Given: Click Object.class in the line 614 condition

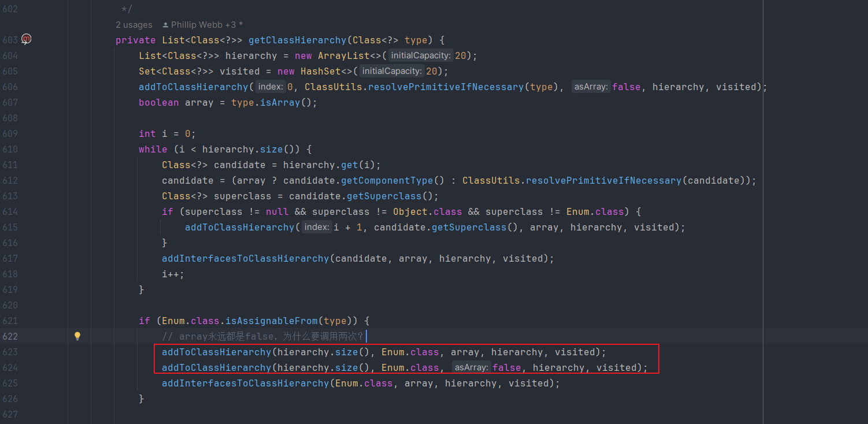Looking at the screenshot, I should (x=427, y=211).
